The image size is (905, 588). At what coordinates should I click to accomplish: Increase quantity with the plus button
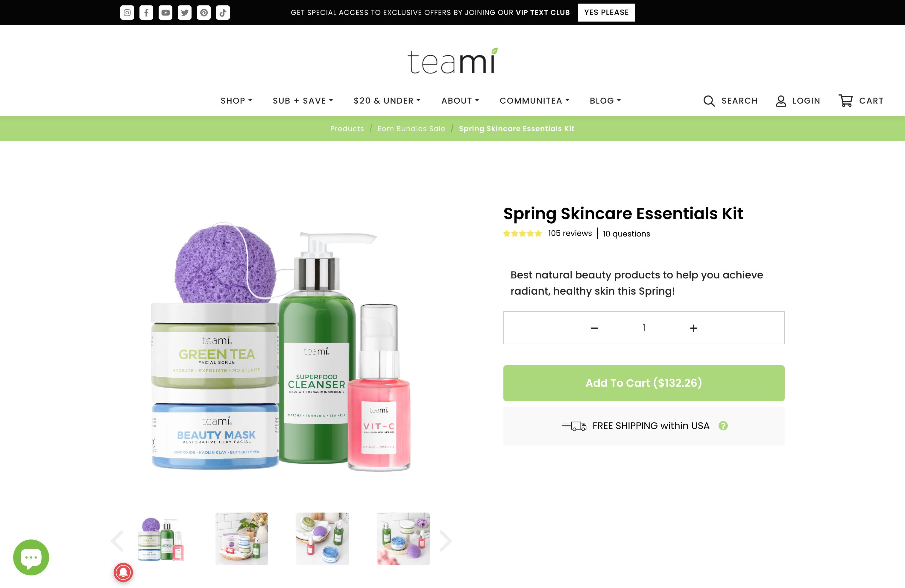(x=694, y=328)
